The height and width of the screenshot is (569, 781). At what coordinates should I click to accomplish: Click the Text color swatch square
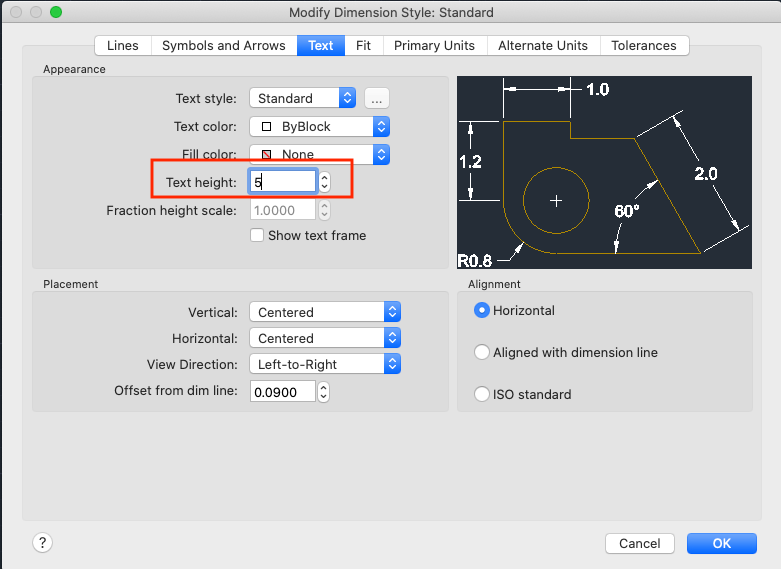tap(266, 127)
